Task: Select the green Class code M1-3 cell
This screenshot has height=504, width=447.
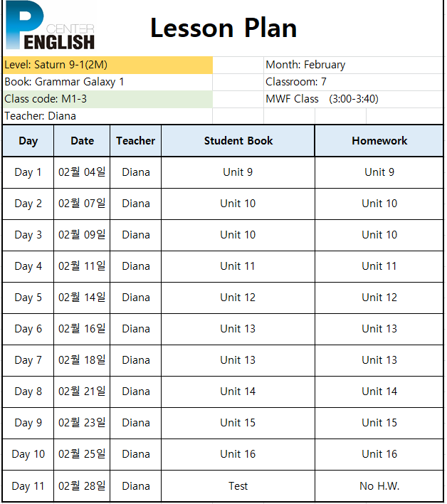Action: point(107,99)
